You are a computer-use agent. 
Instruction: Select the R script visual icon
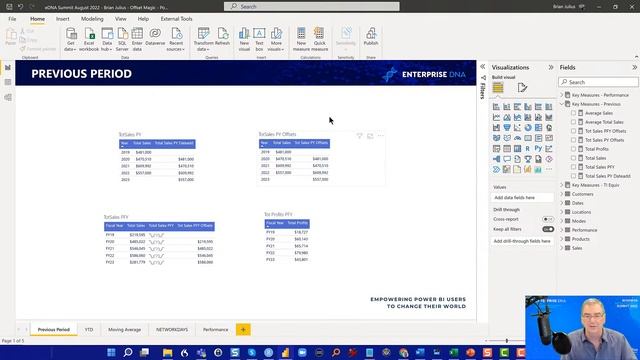tap(528, 149)
